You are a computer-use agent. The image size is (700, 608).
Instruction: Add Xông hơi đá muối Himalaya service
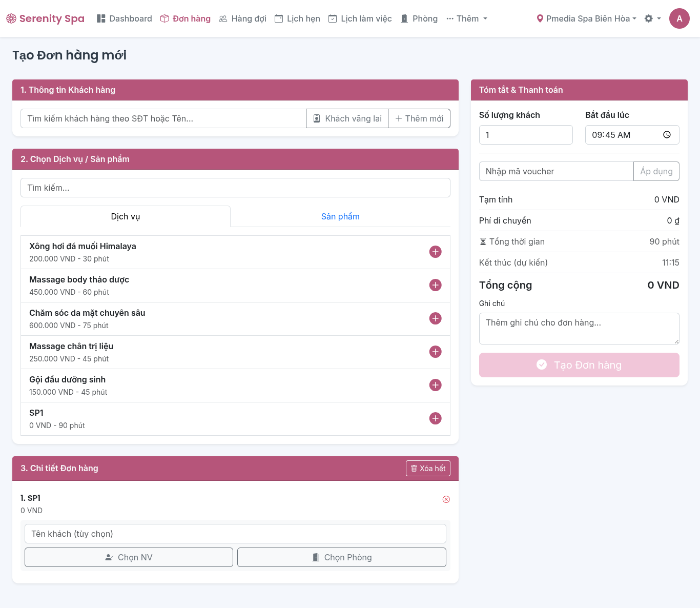click(x=435, y=252)
